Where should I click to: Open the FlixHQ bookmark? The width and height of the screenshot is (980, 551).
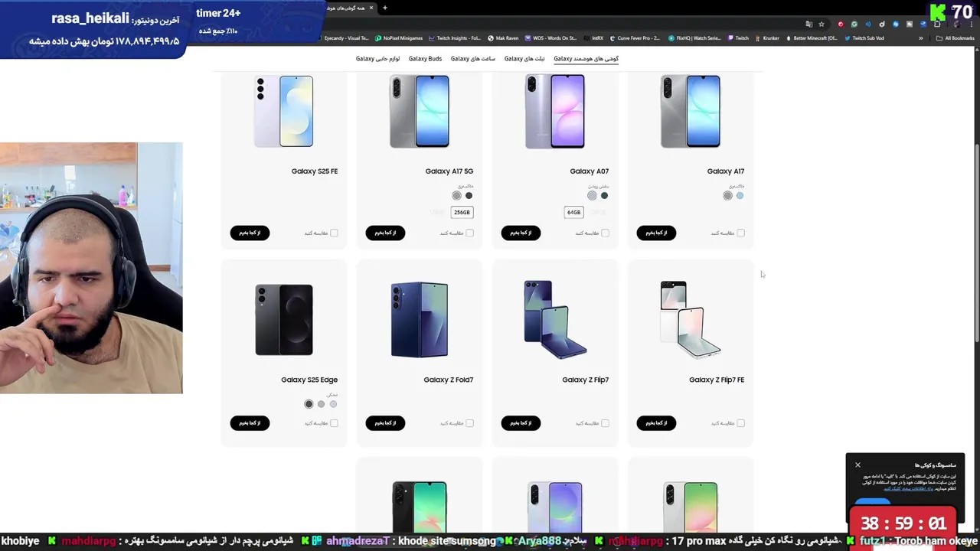tap(694, 38)
